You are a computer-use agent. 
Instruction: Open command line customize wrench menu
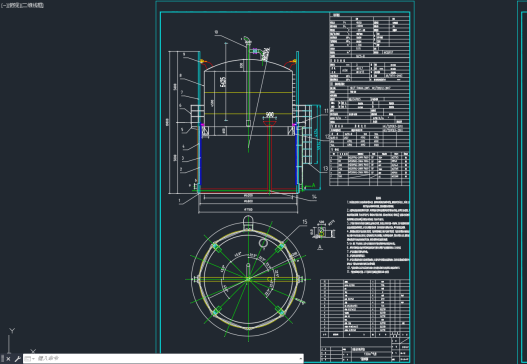click(17, 359)
